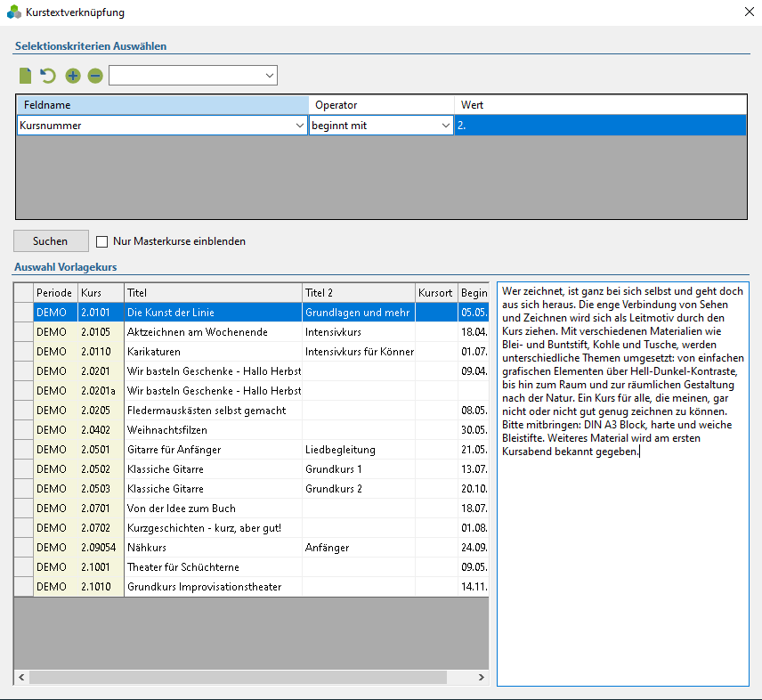
Task: Select 'Von der Idee zum Buch' row
Action: (x=251, y=508)
